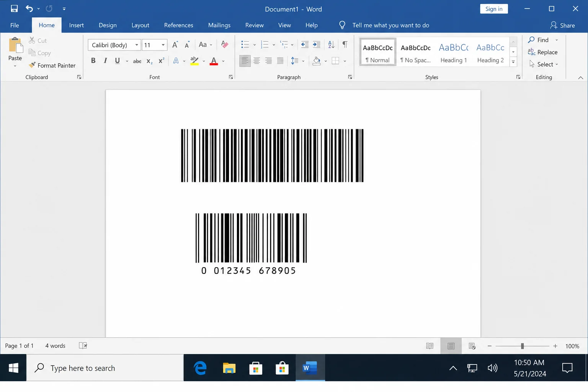Apply the Heading 1 style
588x392 pixels.
(x=454, y=52)
